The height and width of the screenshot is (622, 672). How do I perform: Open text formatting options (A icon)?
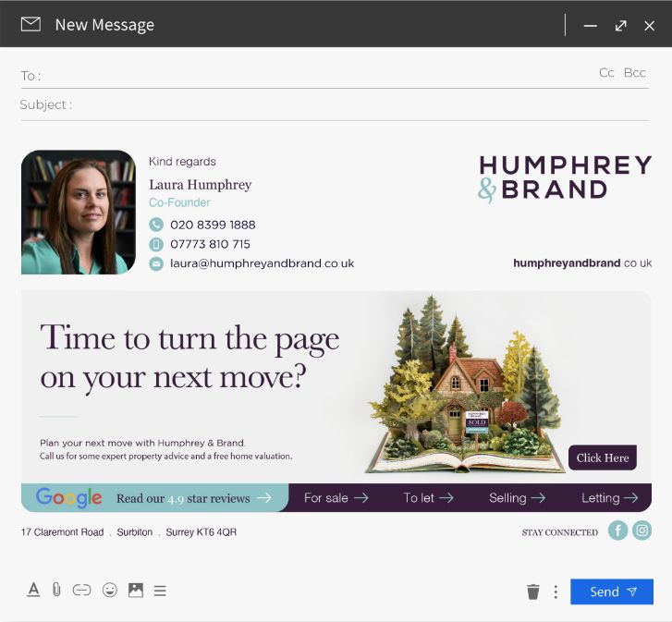click(33, 590)
